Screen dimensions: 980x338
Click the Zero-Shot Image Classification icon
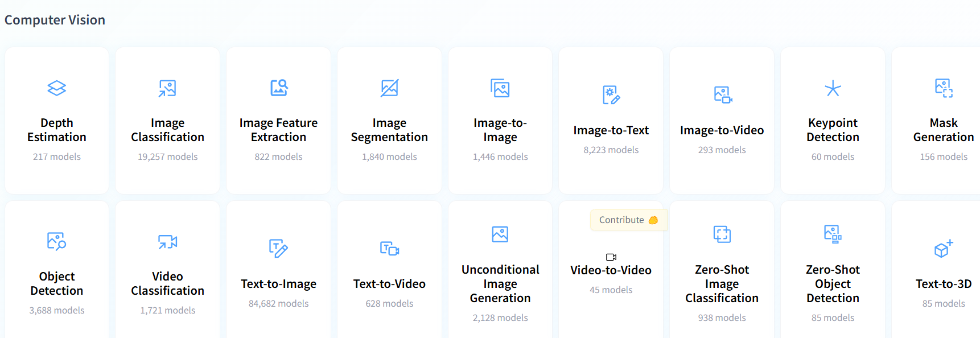[722, 234]
